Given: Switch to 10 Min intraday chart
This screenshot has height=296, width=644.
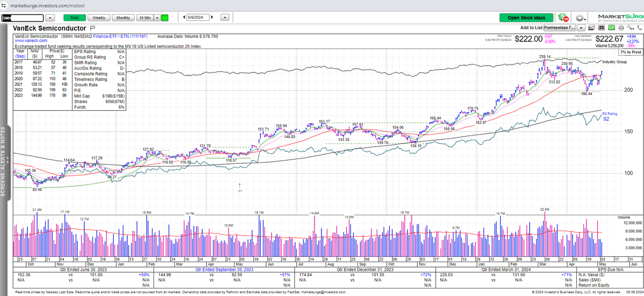Looking at the screenshot, I should tap(145, 18).
